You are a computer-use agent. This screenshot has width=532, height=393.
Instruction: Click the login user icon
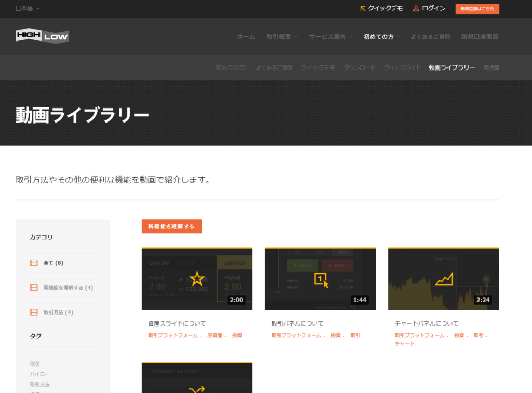(416, 8)
